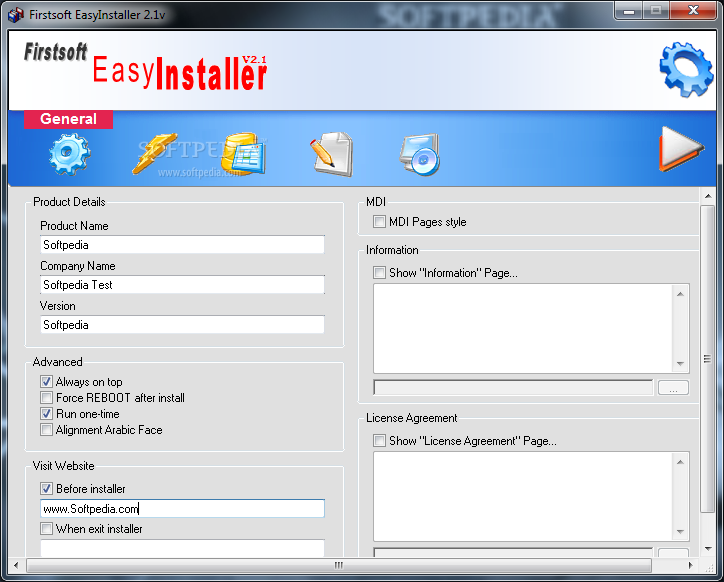Browse for Information file with ... button
The image size is (724, 582).
[x=673, y=388]
